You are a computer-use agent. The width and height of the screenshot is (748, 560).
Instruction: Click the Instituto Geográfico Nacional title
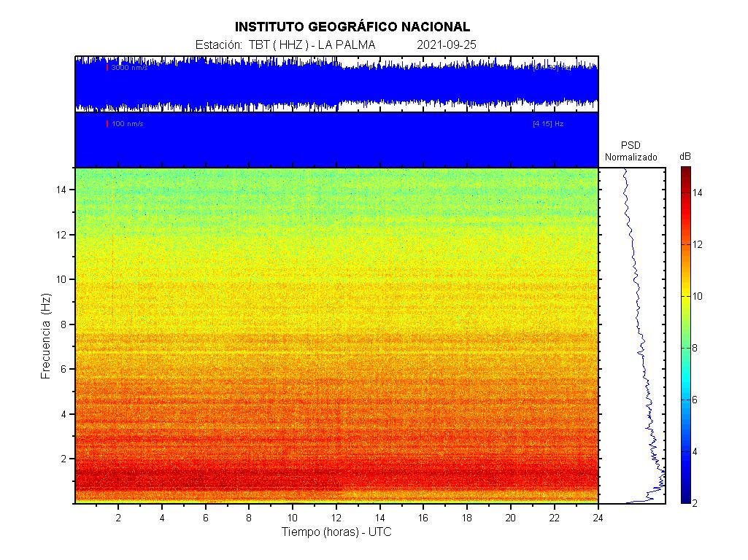pos(352,27)
